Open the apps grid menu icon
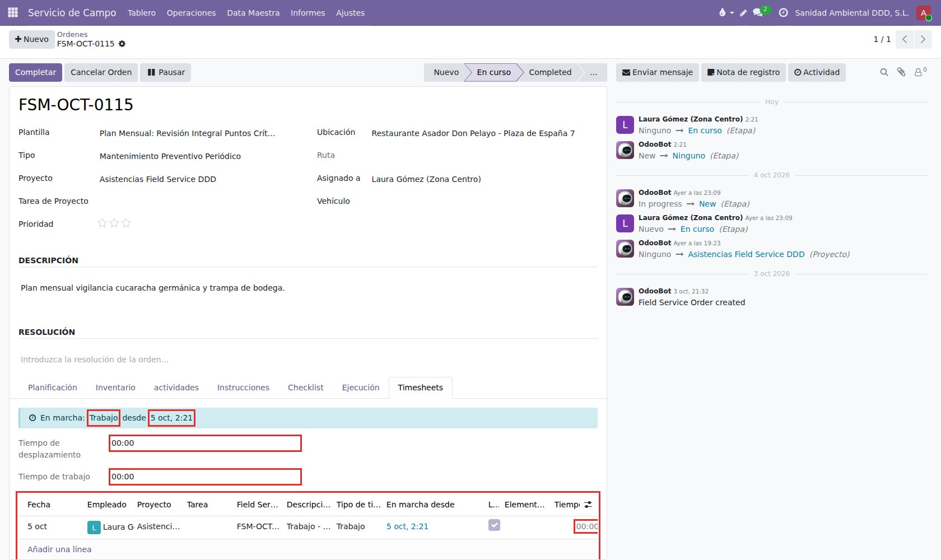This screenshot has height=560, width=941. point(12,12)
